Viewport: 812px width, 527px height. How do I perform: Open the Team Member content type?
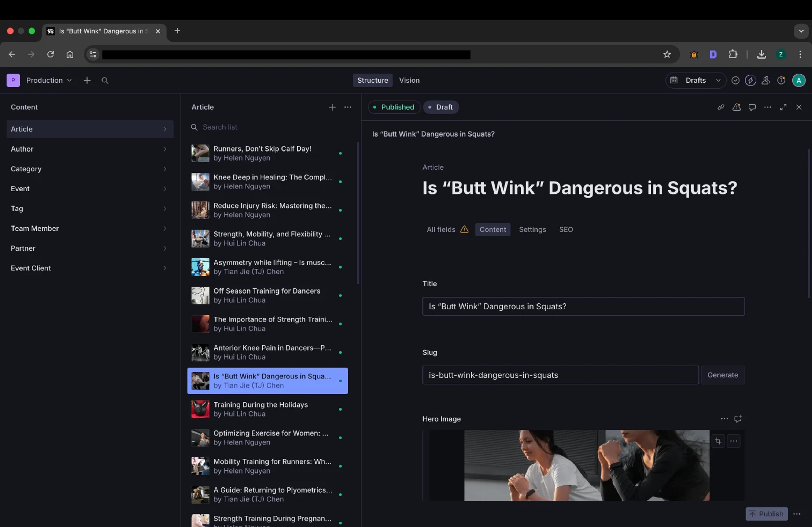pyautogui.click(x=90, y=228)
